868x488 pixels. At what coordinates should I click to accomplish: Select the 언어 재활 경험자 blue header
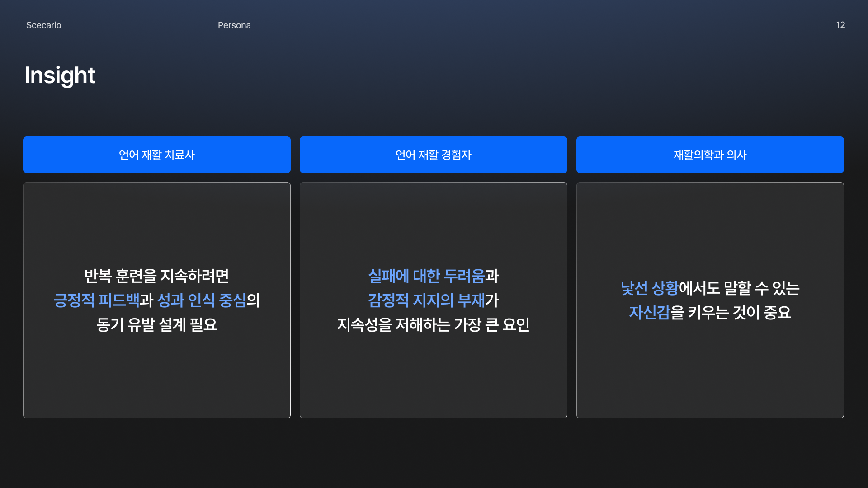coord(433,155)
